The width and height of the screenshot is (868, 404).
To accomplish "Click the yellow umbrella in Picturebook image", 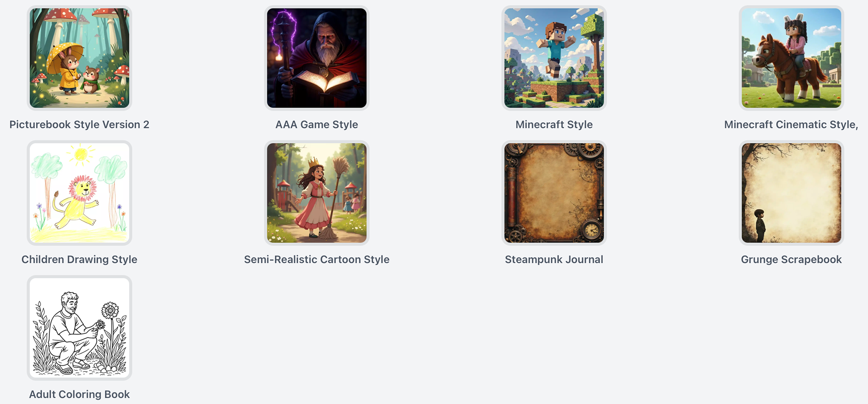I will coord(65,55).
